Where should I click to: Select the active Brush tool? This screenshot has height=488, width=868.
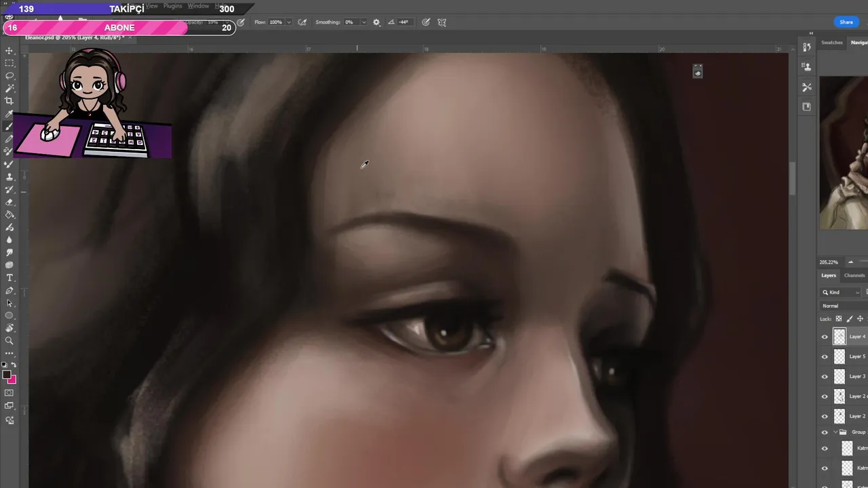(x=9, y=127)
